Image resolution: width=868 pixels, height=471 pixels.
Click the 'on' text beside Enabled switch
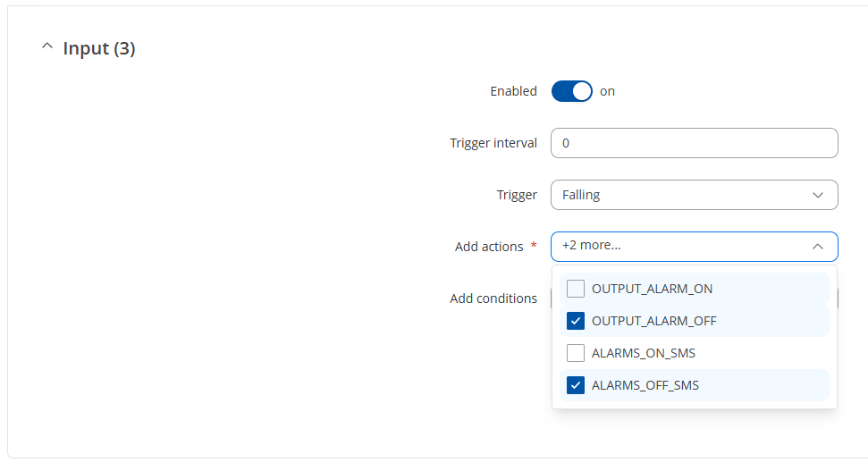(x=608, y=91)
